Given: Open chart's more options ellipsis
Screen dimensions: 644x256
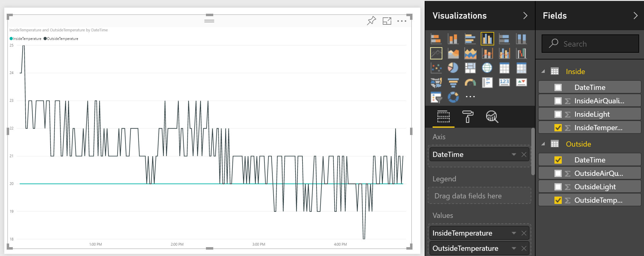Looking at the screenshot, I should pos(402,21).
